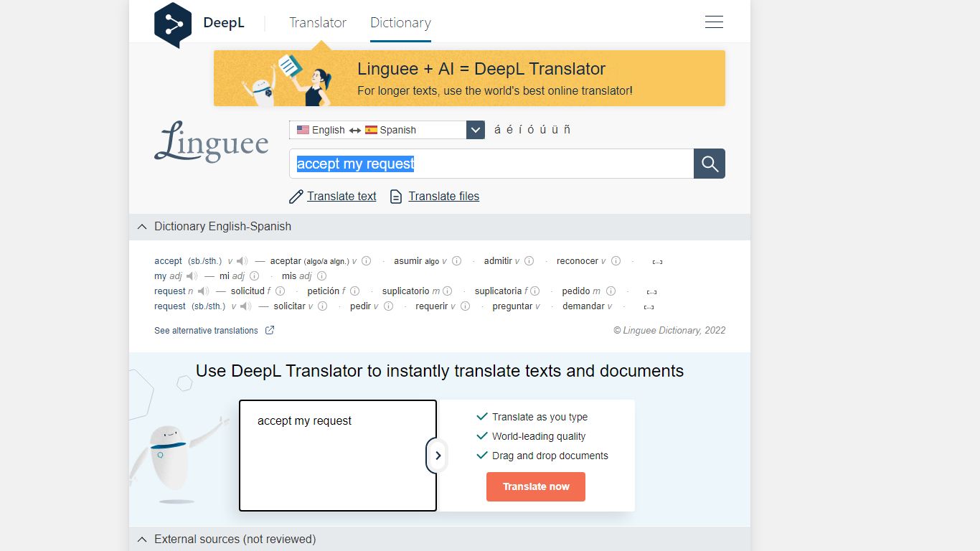980x551 pixels.
Task: Collapse the External sources section
Action: (141, 540)
